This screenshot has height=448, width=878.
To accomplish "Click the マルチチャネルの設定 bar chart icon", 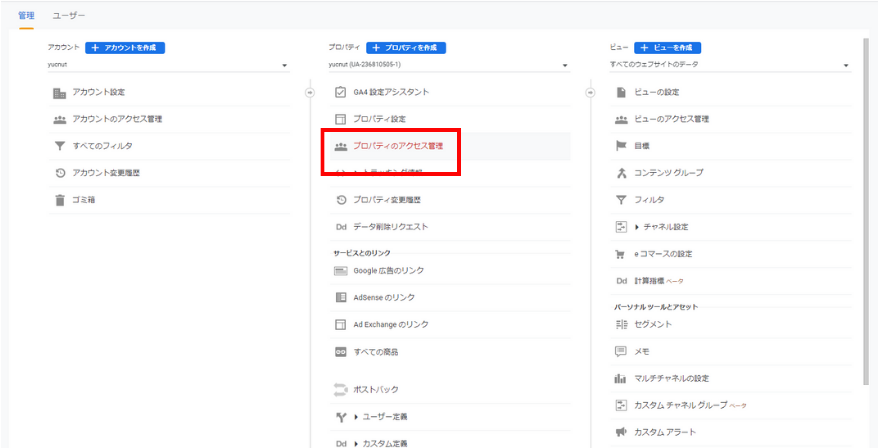I will [x=620, y=379].
